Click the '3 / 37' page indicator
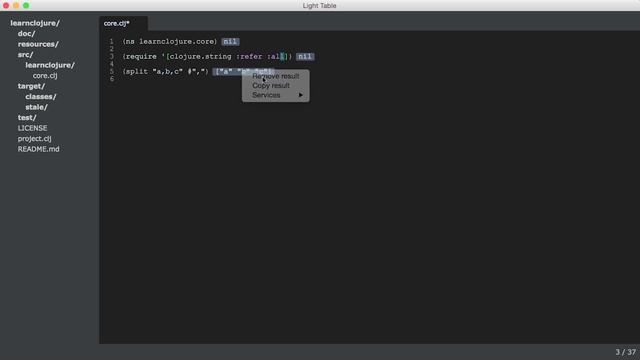 pos(625,352)
